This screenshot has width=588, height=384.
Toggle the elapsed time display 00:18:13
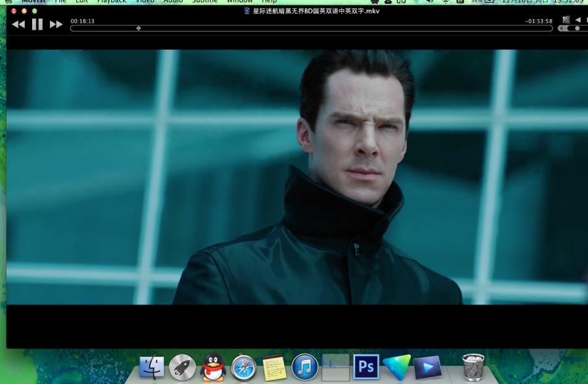click(x=83, y=21)
